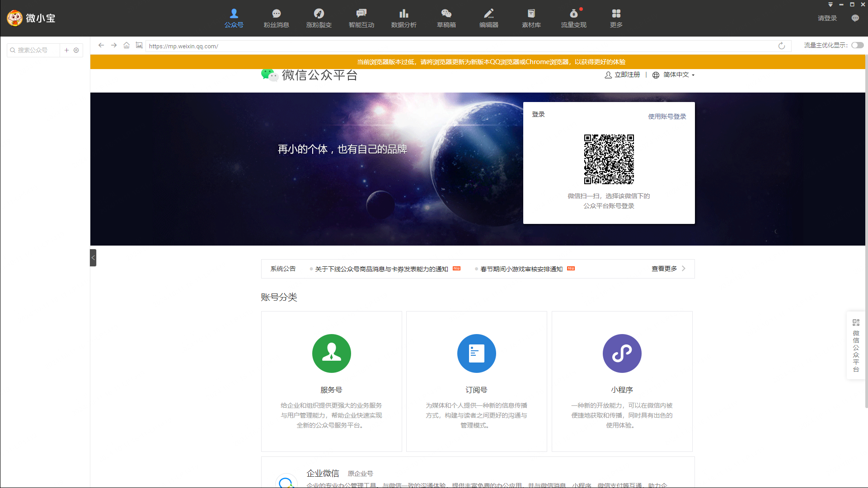Click the 订阅号 title text

pos(476,390)
